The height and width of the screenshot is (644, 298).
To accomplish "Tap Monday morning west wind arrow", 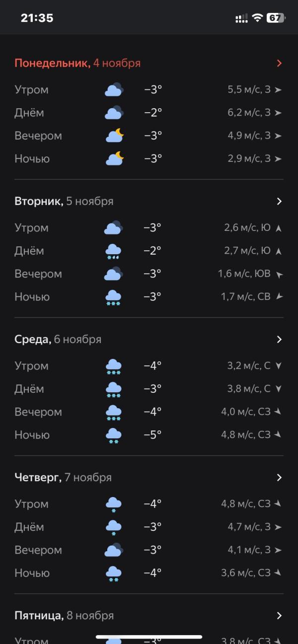I will coord(278,90).
